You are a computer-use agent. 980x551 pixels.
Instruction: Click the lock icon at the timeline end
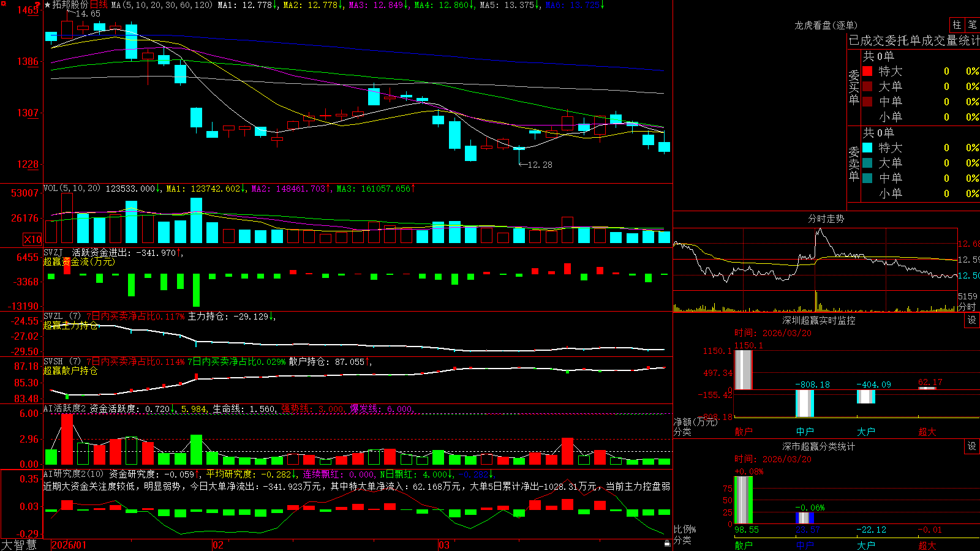(667, 544)
